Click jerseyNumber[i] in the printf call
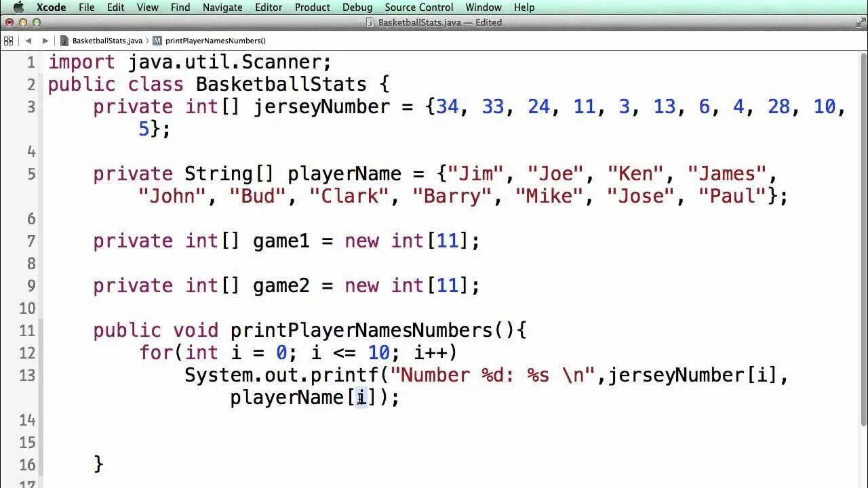The image size is (868, 488). point(693,375)
